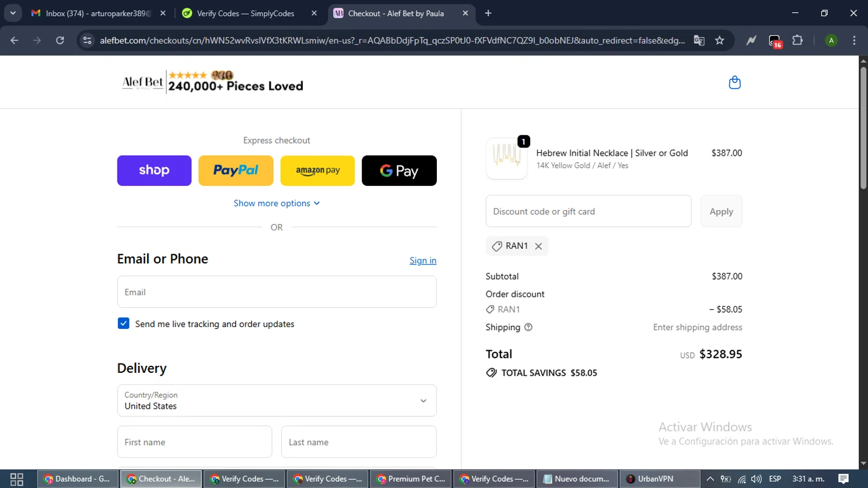Uncheck Send me live tracking and order updates
Screen dimensions: 868x488
123,324
